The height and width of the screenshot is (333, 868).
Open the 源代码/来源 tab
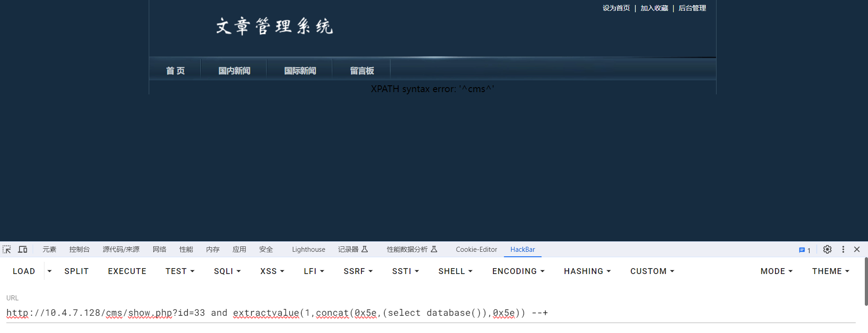[x=121, y=250]
